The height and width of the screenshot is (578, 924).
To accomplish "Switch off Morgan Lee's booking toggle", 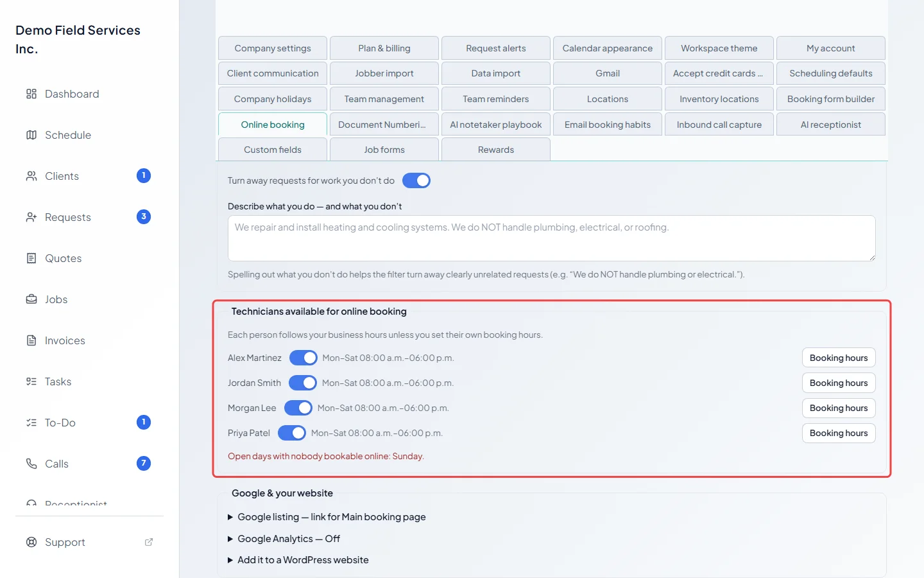I will [x=298, y=408].
